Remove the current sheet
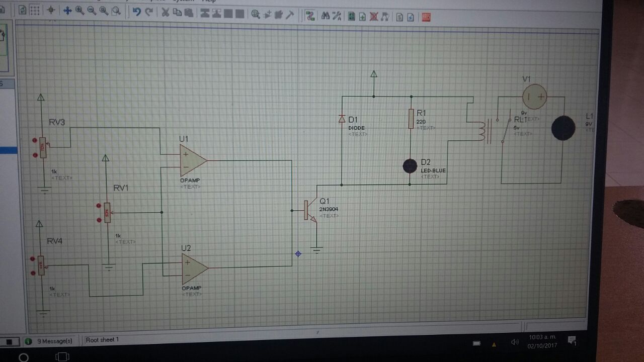This screenshot has height=362, width=644. pos(374,17)
